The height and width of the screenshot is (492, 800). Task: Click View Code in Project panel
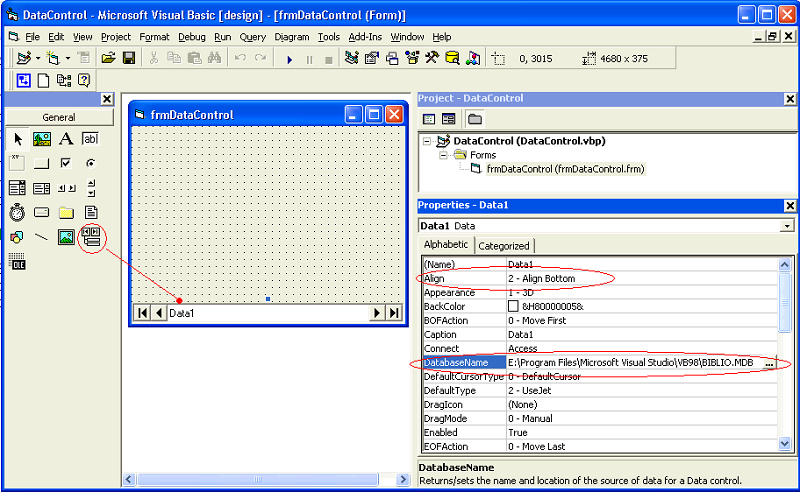pyautogui.click(x=429, y=119)
